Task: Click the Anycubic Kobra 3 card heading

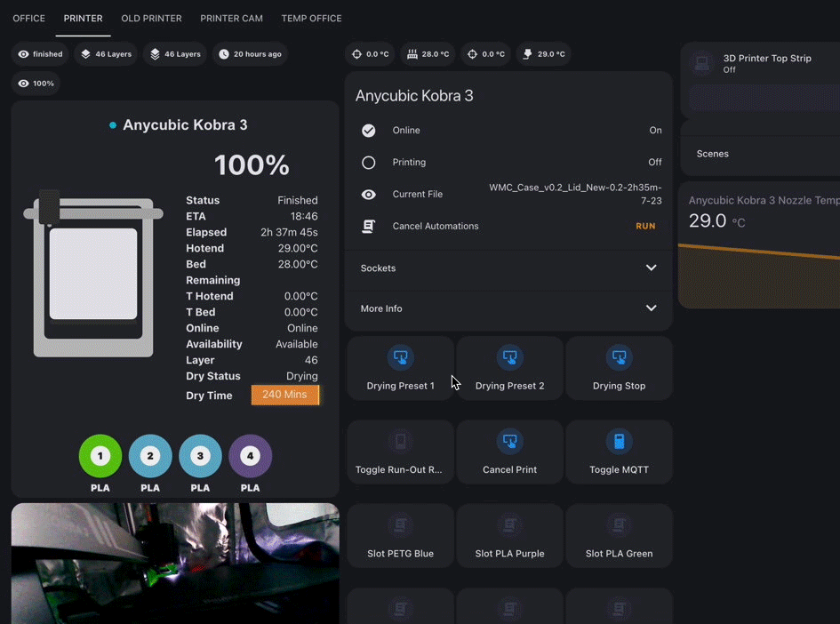Action: click(414, 96)
